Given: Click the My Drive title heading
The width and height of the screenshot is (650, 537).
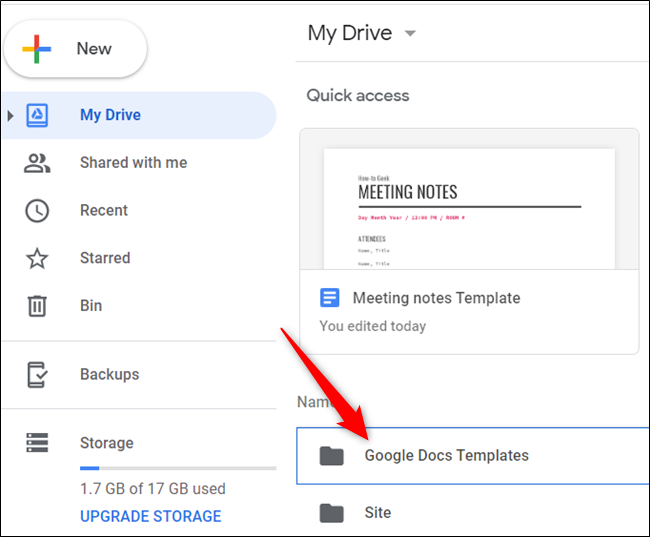Looking at the screenshot, I should [350, 33].
